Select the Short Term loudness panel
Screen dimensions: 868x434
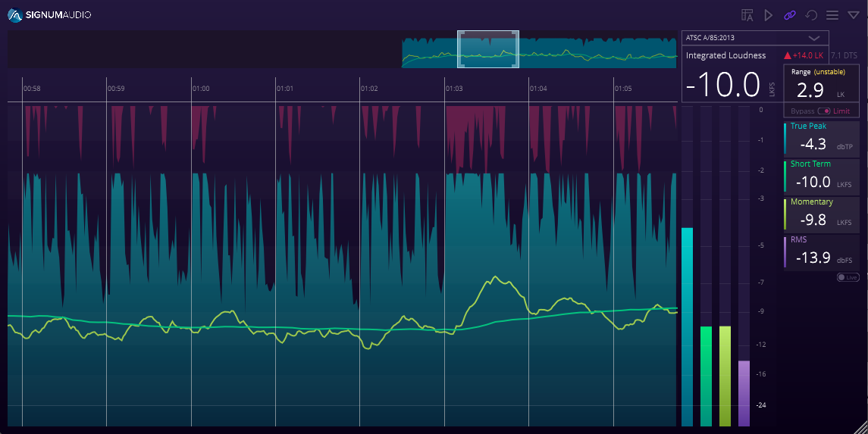click(x=822, y=176)
